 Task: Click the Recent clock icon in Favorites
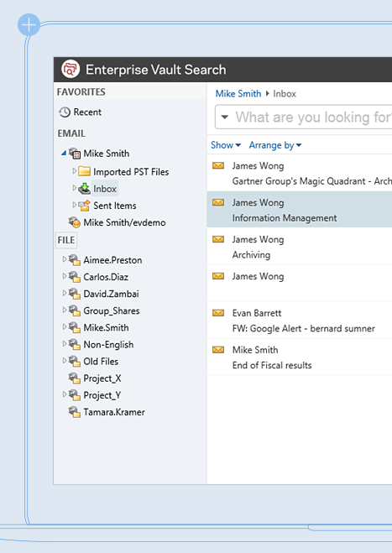tap(65, 112)
